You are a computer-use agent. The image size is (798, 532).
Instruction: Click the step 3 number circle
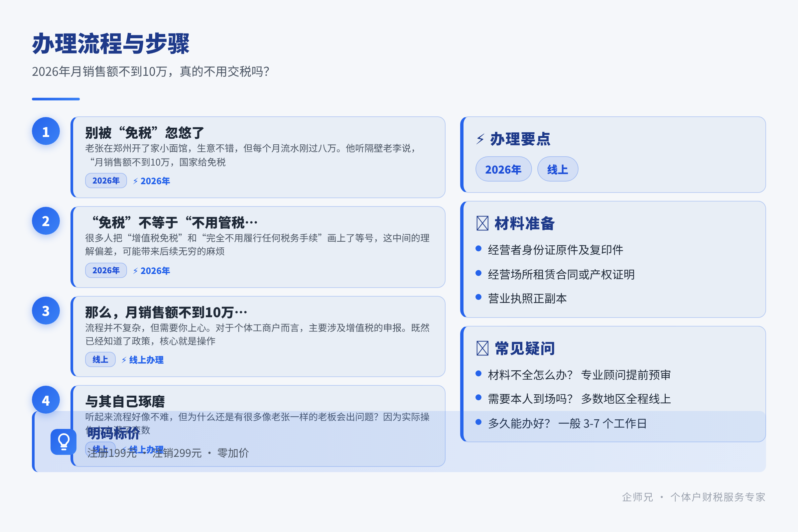click(46, 311)
